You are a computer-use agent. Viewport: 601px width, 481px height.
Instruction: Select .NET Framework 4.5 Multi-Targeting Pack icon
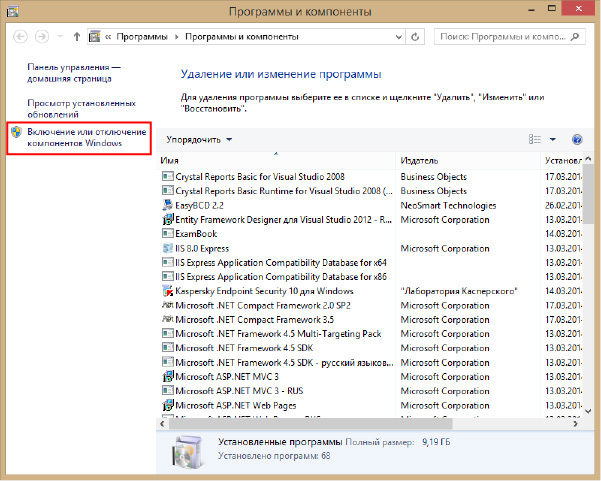pyautogui.click(x=167, y=333)
